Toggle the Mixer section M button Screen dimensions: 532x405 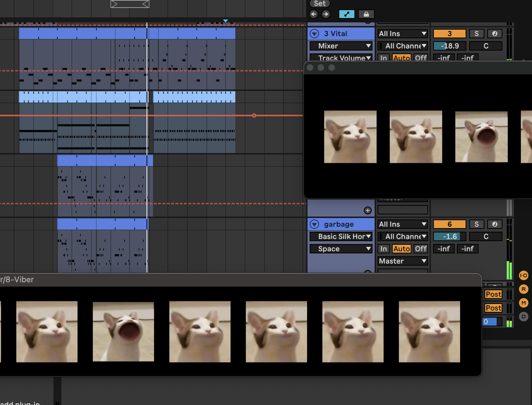(x=523, y=303)
